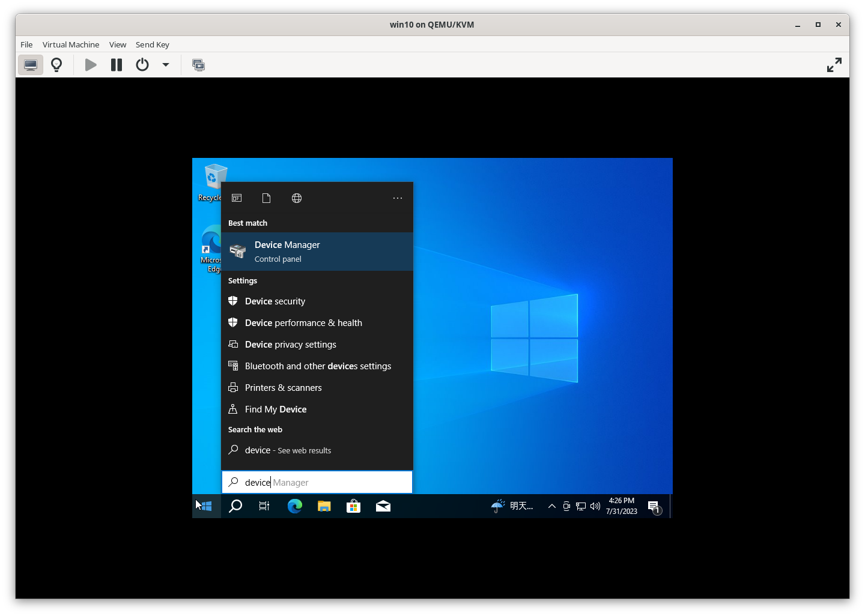Launch Microsoft Edge from taskbar
This screenshot has width=865, height=616.
[294, 506]
